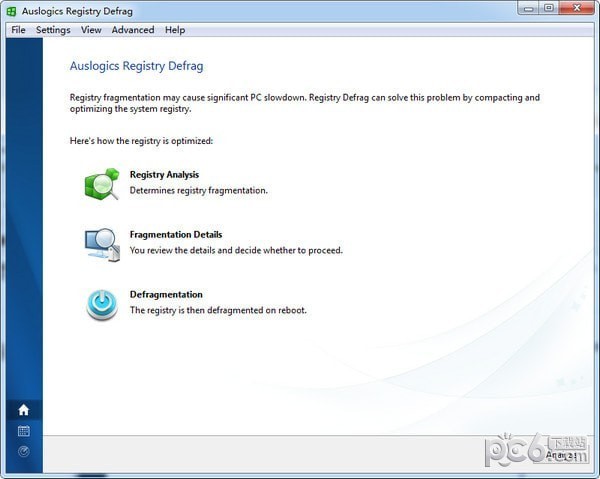Viewport: 600px width, 479px height.
Task: Open the View menu
Action: [x=91, y=30]
